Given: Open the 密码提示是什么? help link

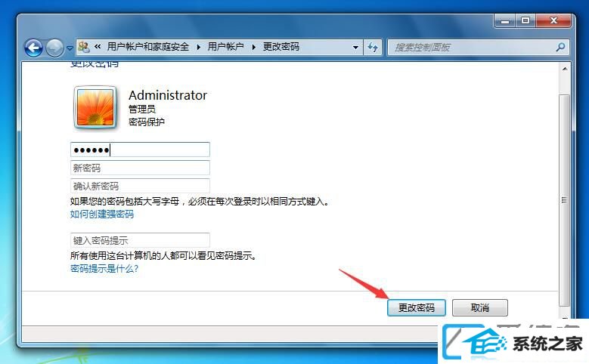Looking at the screenshot, I should (104, 269).
